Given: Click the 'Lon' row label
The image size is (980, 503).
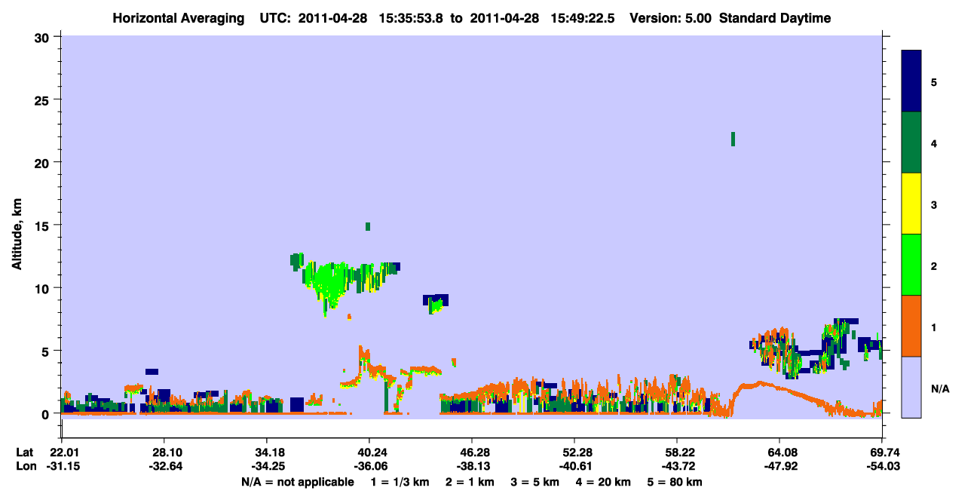Looking at the screenshot, I should click(25, 467).
